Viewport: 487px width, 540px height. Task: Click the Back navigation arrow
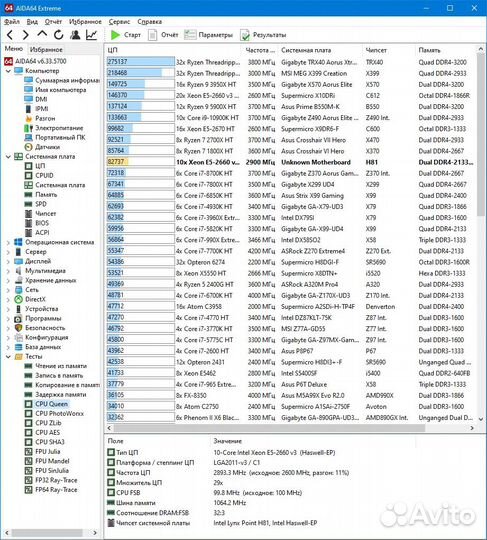[x=10, y=35]
